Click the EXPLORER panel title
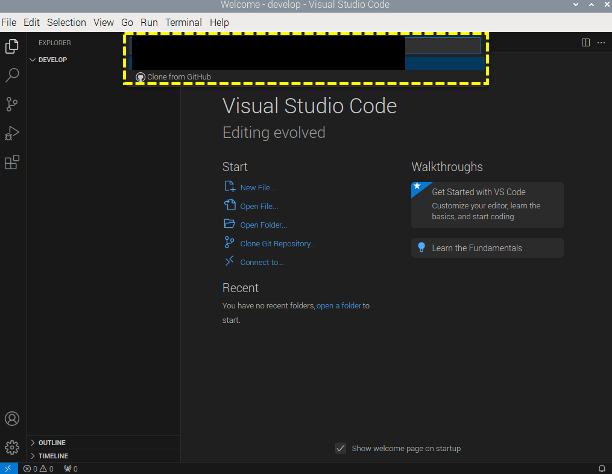The width and height of the screenshot is (612, 474). coord(55,43)
